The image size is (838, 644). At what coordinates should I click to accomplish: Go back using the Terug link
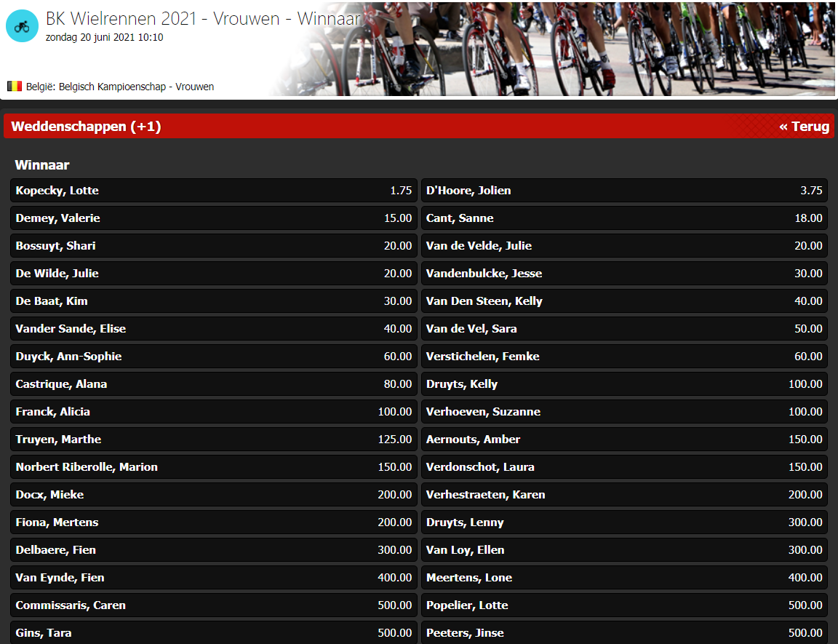pos(803,127)
